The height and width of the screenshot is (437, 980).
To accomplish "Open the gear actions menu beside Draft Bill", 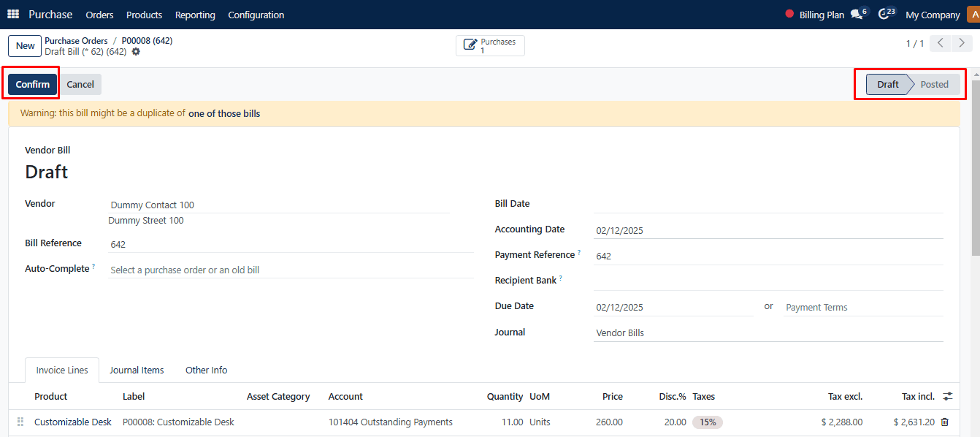I will click(x=136, y=52).
